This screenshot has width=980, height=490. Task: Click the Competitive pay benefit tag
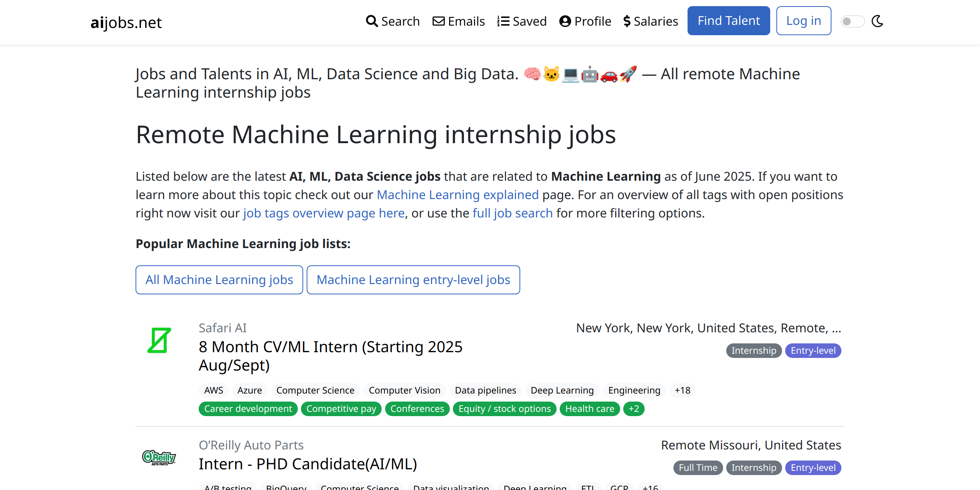(x=341, y=409)
